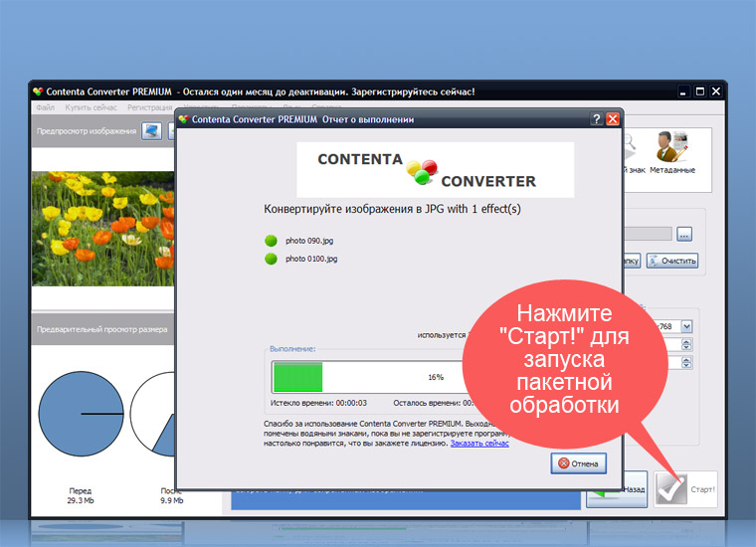This screenshot has height=547, width=756.
Task: Click the '...' browse folder button
Action: click(x=684, y=235)
